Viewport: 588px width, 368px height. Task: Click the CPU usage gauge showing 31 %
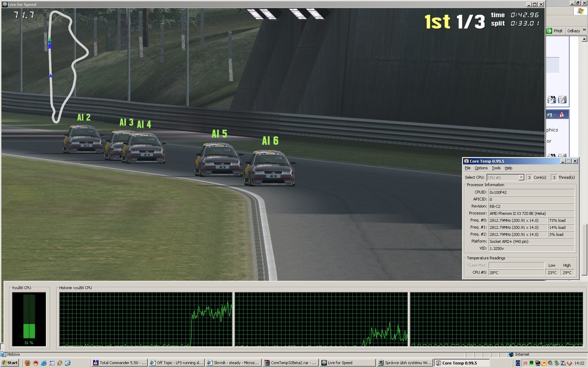tap(29, 319)
